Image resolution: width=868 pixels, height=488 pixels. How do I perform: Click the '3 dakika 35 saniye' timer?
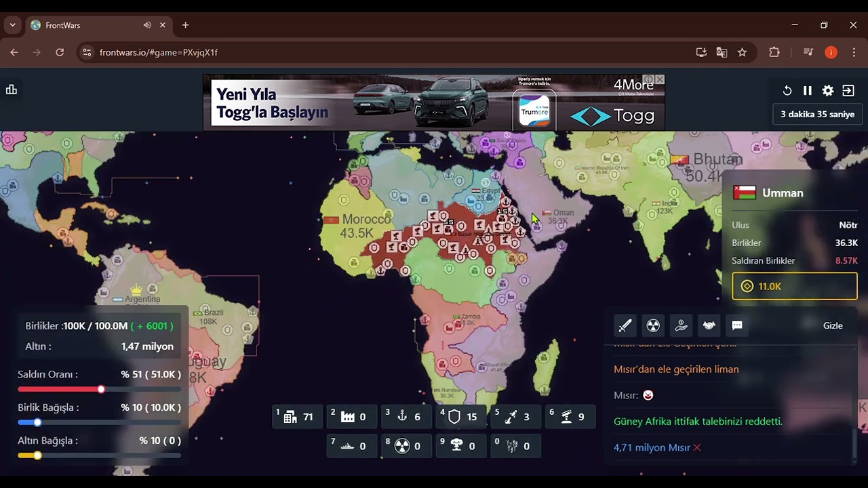coord(818,114)
